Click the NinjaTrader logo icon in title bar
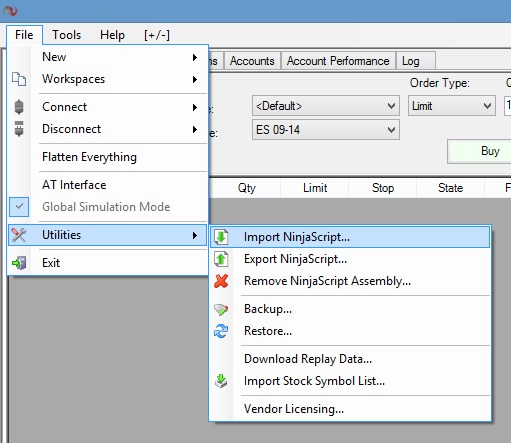 click(10, 11)
